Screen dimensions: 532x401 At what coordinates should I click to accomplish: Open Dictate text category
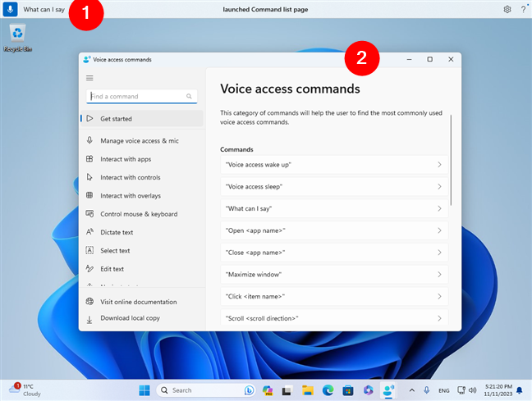click(x=142, y=232)
